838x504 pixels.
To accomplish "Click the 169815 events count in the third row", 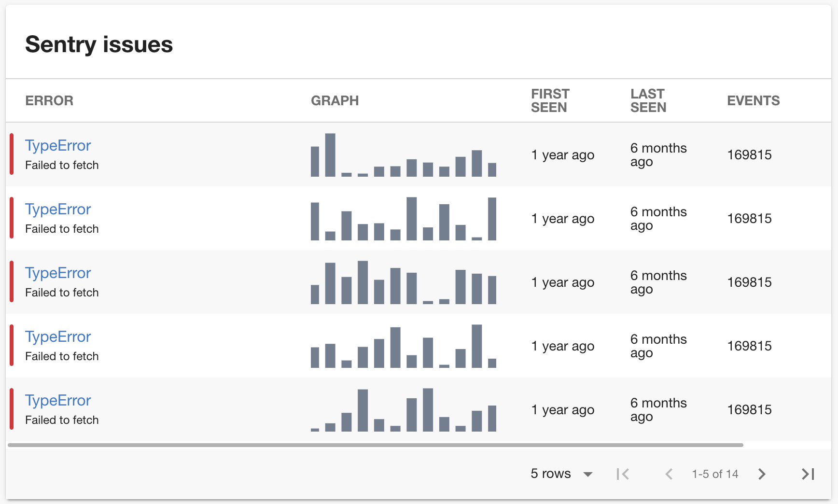I will [x=750, y=282].
